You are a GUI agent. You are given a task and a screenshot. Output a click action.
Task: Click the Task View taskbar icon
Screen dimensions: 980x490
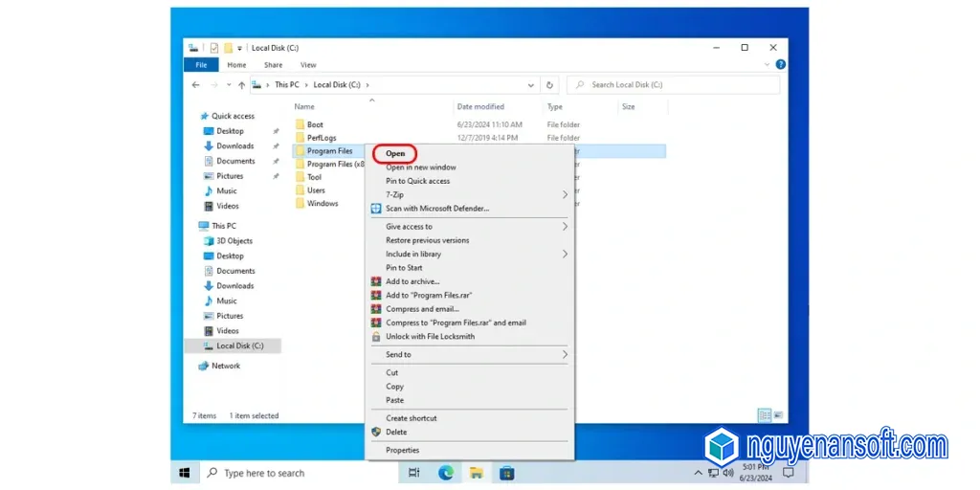413,473
